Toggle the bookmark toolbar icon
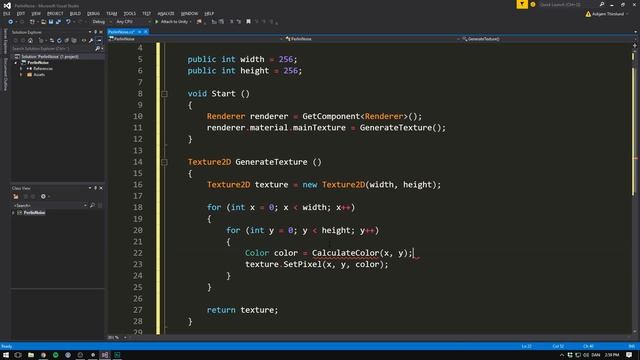Screen dimensions: 640x360 [x=248, y=22]
